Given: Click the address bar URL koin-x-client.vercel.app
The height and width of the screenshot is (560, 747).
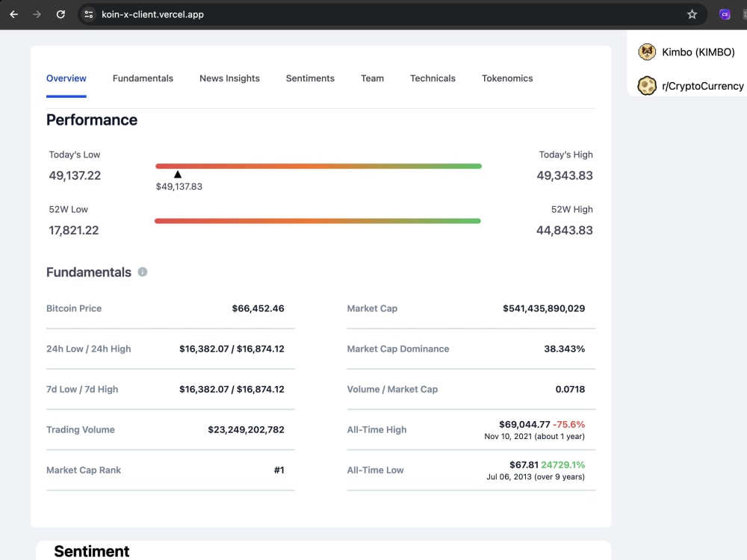Looking at the screenshot, I should (152, 14).
